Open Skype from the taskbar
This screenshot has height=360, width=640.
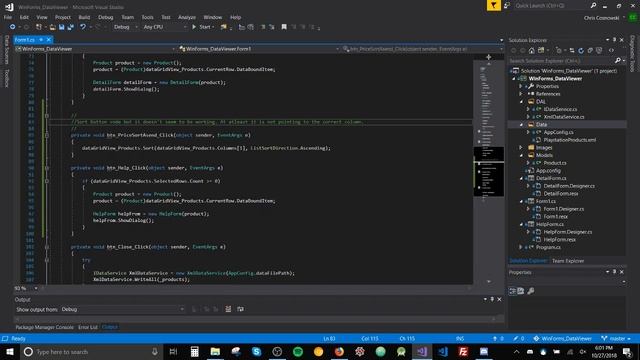click(256, 351)
